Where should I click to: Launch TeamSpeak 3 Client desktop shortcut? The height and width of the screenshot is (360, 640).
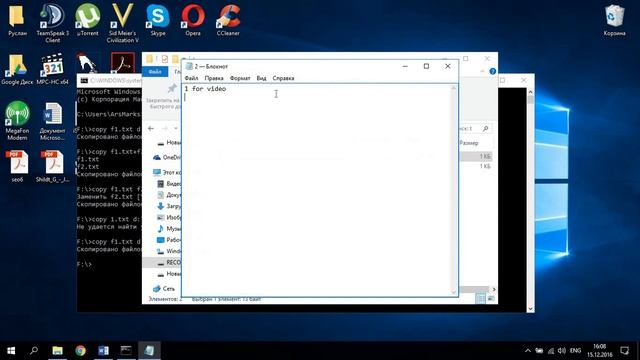tap(53, 22)
